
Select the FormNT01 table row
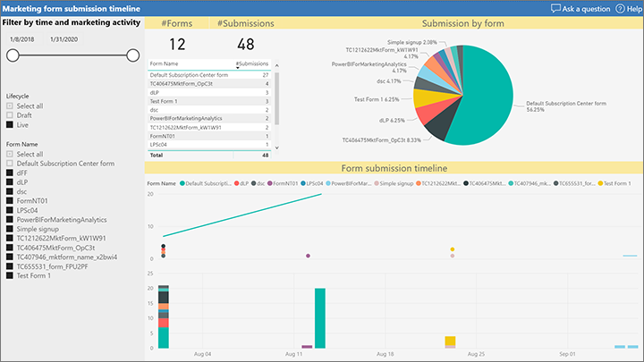209,136
